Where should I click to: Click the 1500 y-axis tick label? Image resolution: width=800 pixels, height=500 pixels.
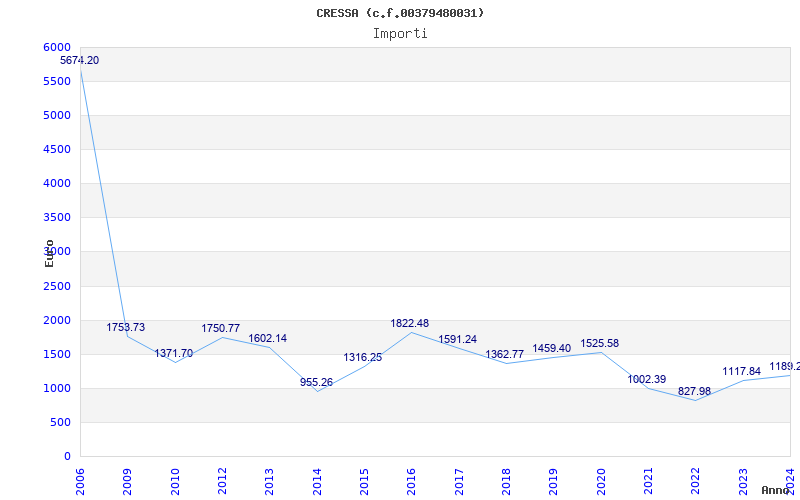tap(57, 355)
